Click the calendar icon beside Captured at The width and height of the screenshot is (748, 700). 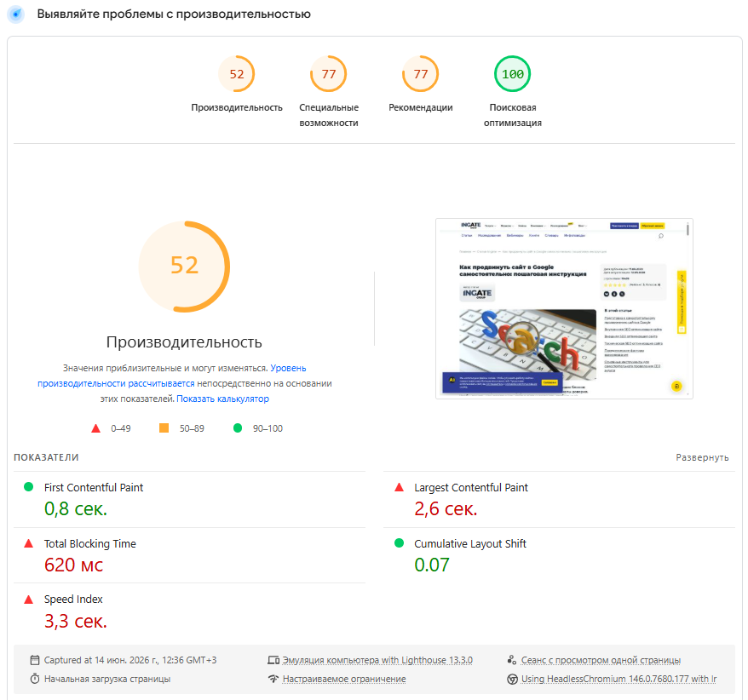(x=35, y=660)
